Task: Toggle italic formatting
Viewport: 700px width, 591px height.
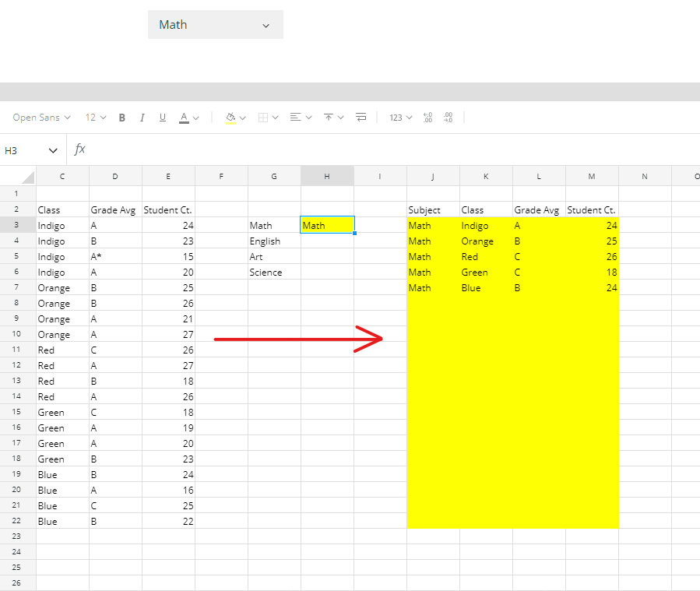Action: [x=142, y=118]
